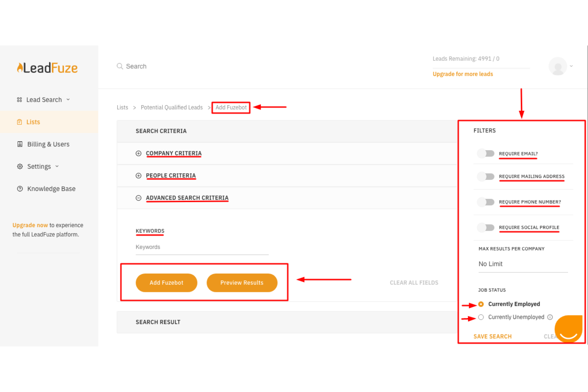Viewport: 588px width, 392px height.
Task: Click the Require Social Profile label
Action: [529, 228]
